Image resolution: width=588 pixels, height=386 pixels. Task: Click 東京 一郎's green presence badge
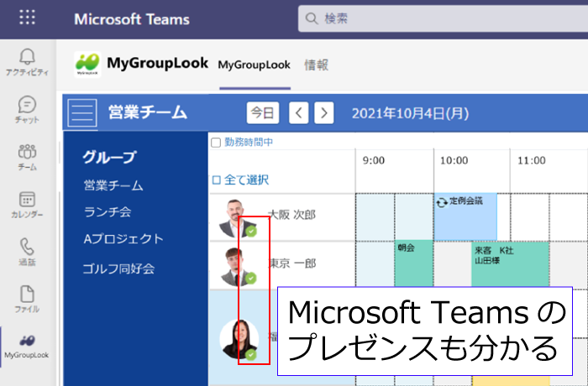pyautogui.click(x=251, y=279)
